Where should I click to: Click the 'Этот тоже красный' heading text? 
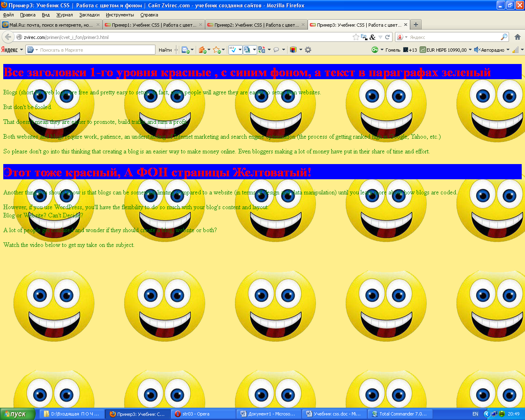157,172
